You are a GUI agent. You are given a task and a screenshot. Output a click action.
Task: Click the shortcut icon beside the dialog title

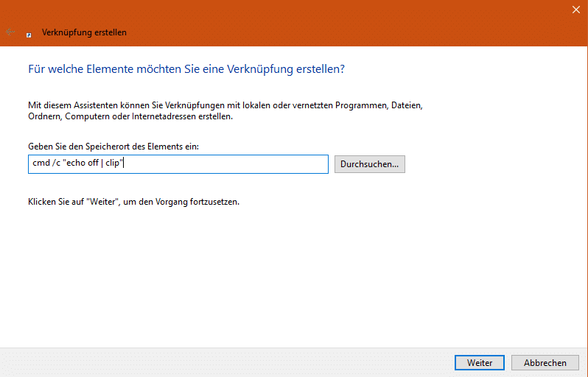[x=29, y=33]
